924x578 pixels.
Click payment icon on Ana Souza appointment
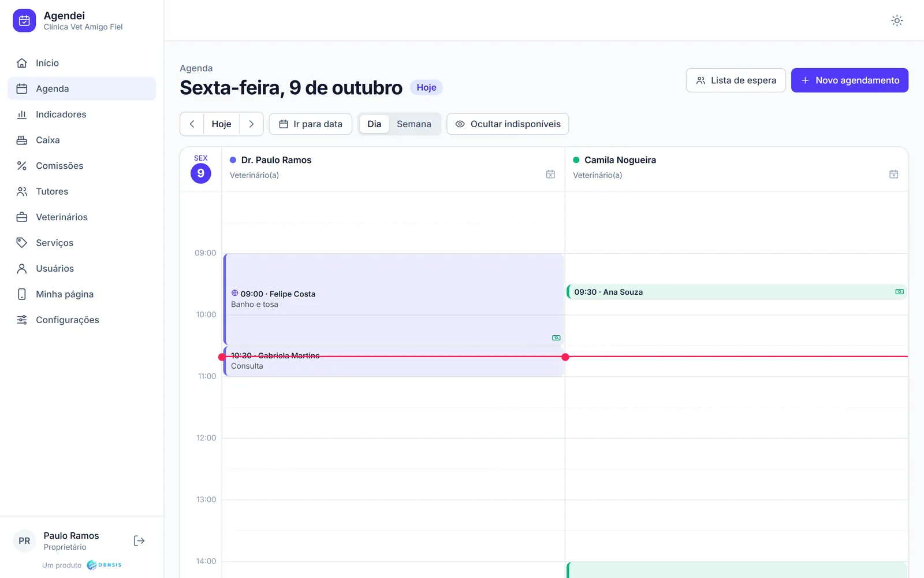(x=899, y=292)
